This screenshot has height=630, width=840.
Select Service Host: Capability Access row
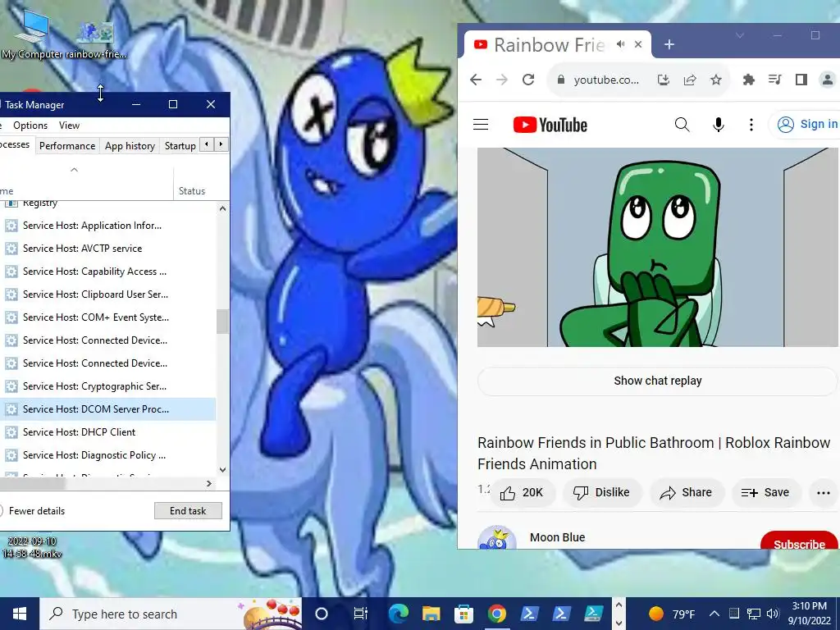[108, 272]
